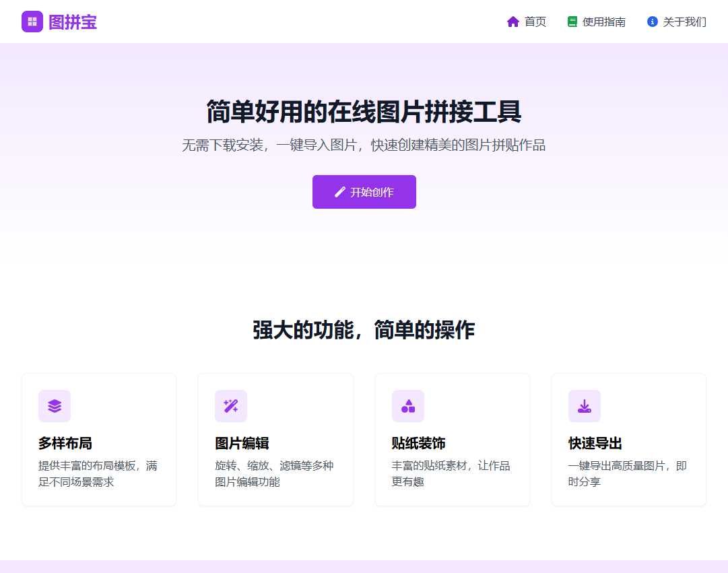Open the 关于我们 navigation item
This screenshot has height=573, width=728.
683,22
